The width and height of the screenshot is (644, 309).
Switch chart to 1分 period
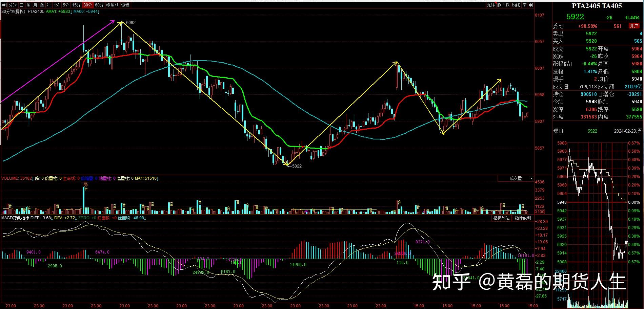tap(57, 5)
